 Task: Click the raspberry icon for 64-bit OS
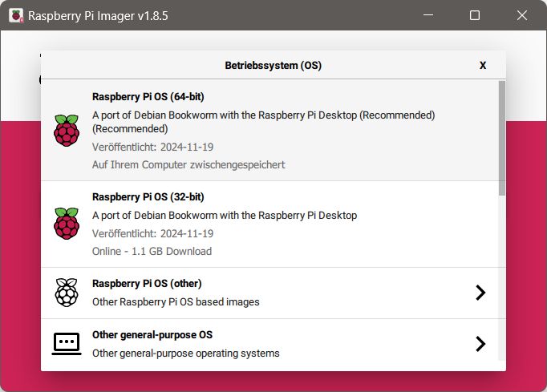coord(67,131)
